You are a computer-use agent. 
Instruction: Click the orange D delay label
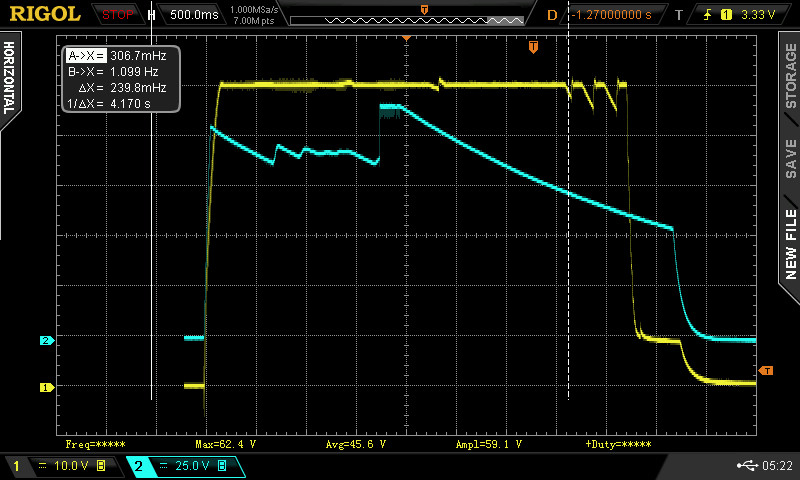coord(552,15)
